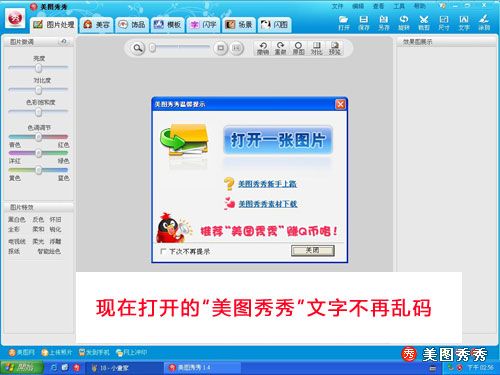Click the 打开 (Open) folder icon in top toolbar

(x=343, y=20)
